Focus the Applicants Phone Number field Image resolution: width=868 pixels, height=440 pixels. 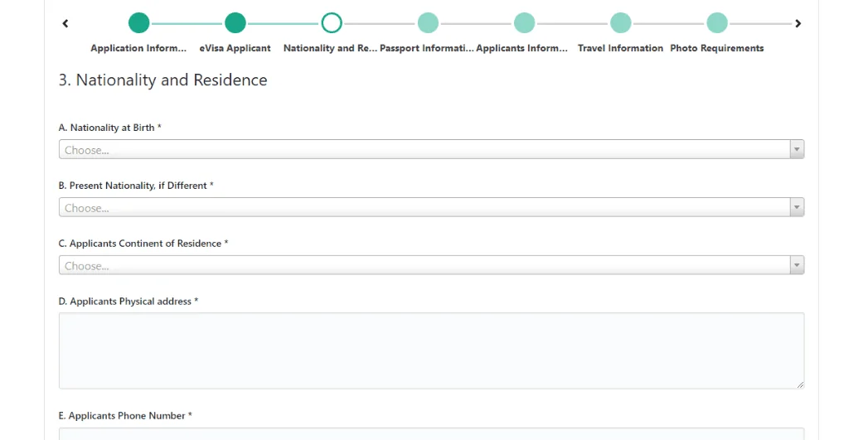tap(431, 433)
